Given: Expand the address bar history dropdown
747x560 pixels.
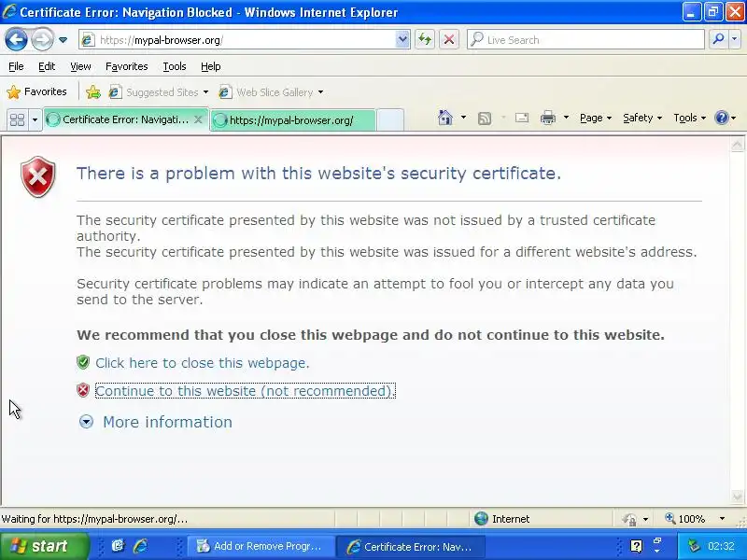Looking at the screenshot, I should coord(402,40).
